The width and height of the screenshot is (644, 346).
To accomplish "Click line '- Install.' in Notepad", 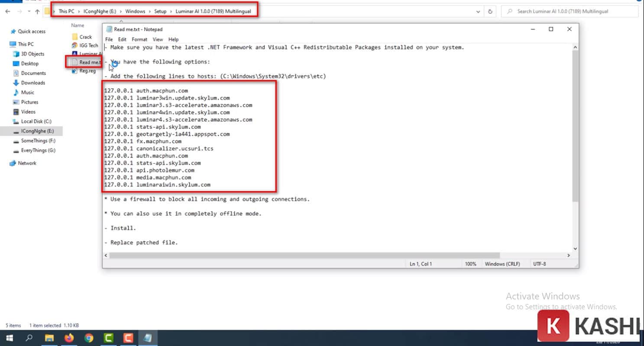I will click(x=120, y=228).
